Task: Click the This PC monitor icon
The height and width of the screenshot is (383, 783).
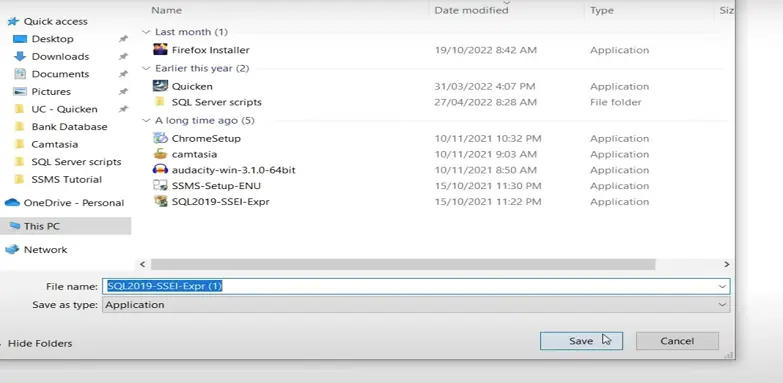Action: 14,226
